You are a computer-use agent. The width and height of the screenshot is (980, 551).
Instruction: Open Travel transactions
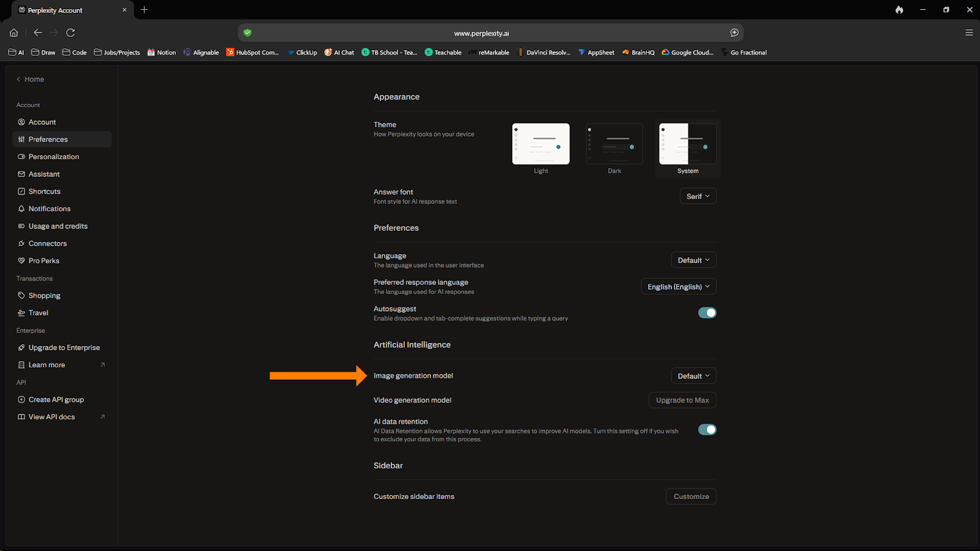point(38,312)
